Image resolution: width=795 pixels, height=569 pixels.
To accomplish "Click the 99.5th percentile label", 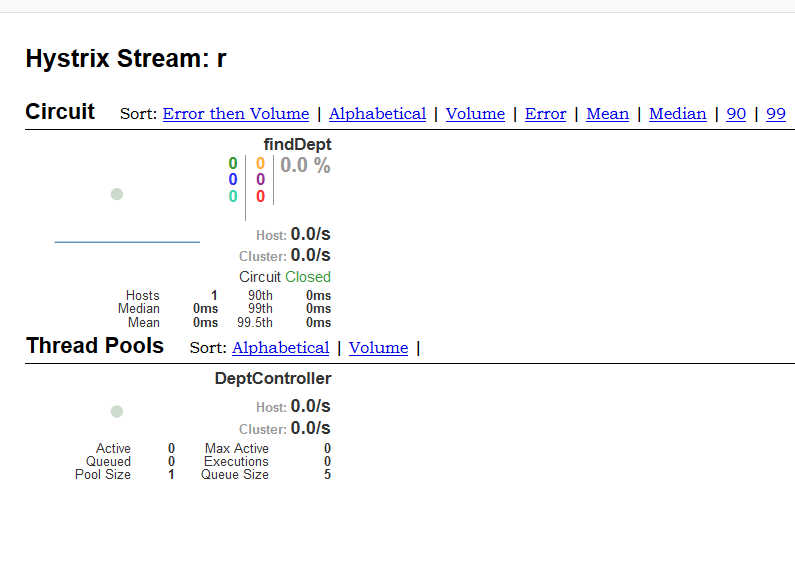I will [255, 323].
